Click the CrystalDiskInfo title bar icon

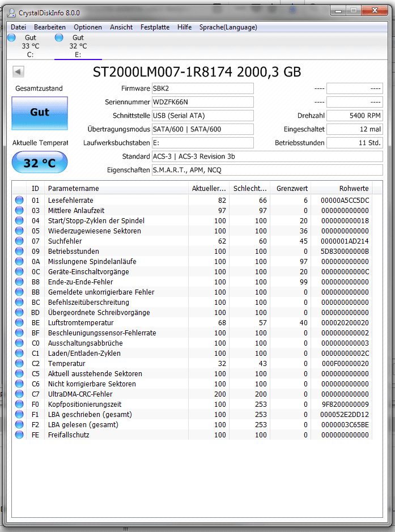[11, 13]
